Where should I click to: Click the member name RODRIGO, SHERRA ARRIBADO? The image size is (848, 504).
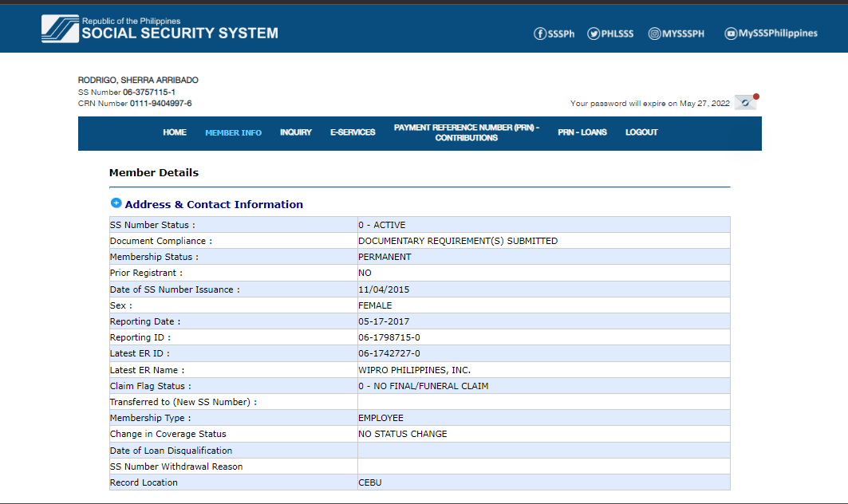click(x=138, y=81)
